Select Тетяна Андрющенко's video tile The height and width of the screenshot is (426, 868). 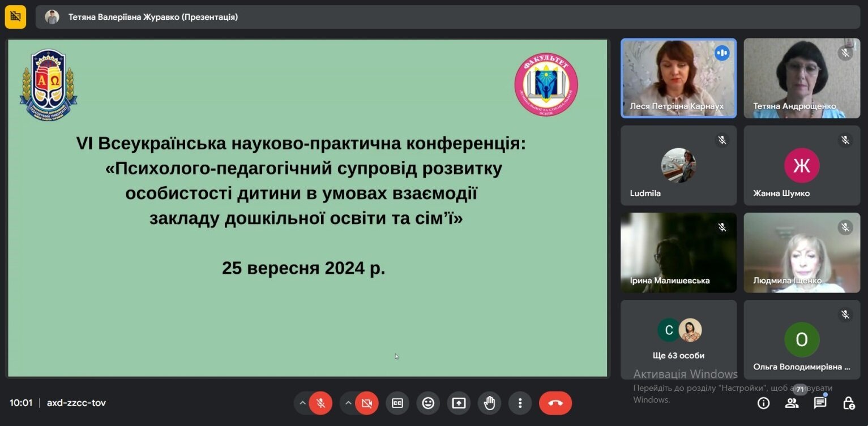tap(802, 78)
